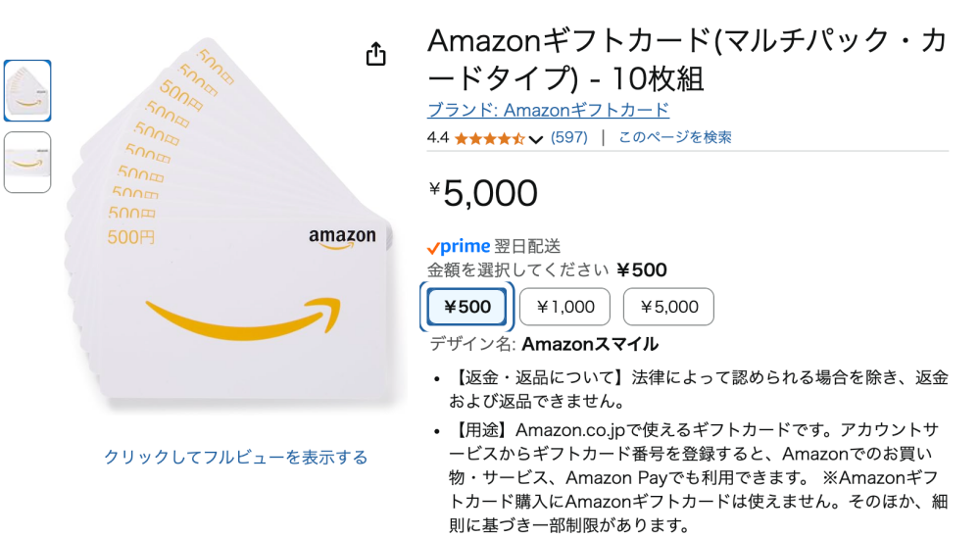This screenshot has height=537, width=980.
Task: Click クリックしてフルビューを表示する link
Action: (x=236, y=457)
